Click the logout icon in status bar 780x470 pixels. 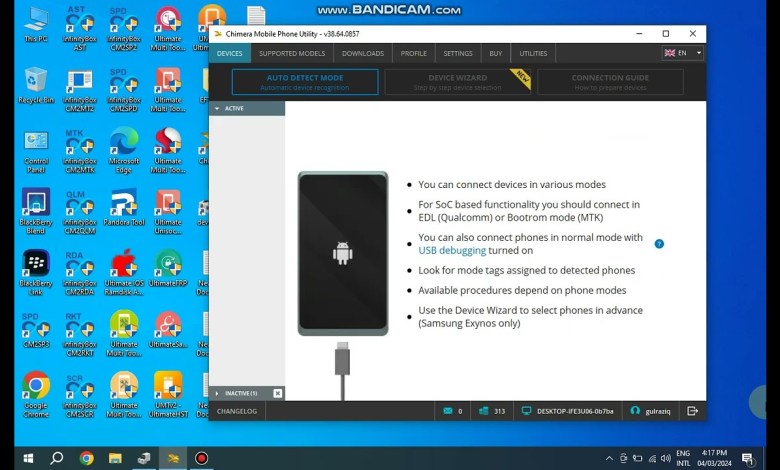tap(692, 411)
